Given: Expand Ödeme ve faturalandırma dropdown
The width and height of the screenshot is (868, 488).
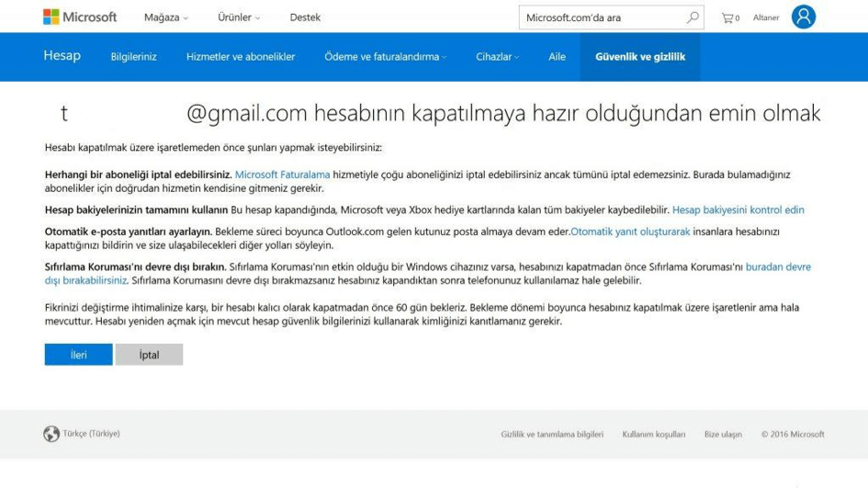Looking at the screenshot, I should click(385, 57).
